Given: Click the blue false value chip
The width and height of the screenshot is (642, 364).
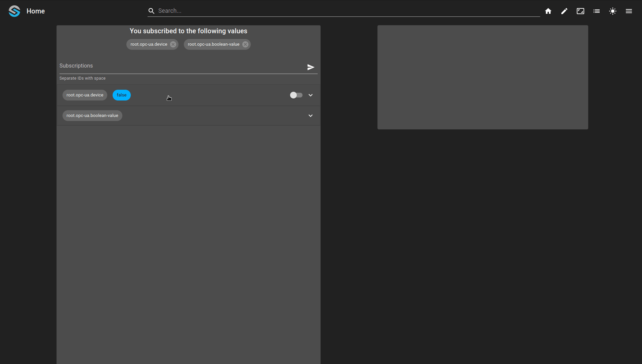Looking at the screenshot, I should click(122, 95).
